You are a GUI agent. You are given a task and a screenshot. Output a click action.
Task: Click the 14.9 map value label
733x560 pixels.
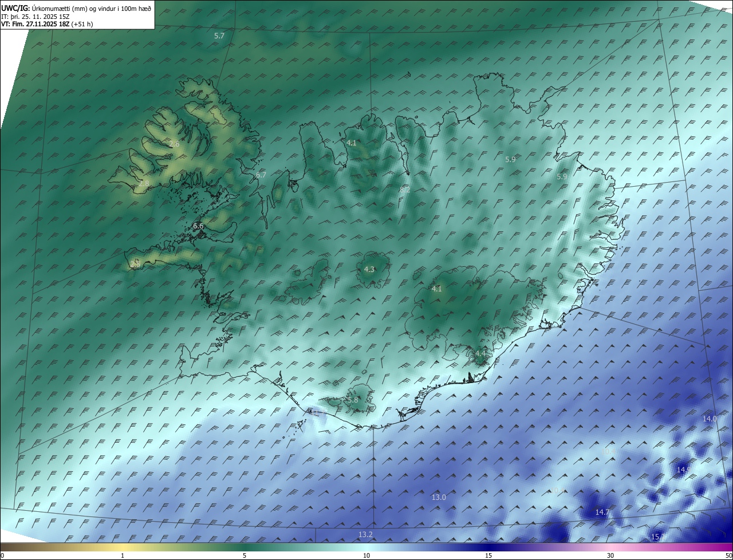pos(684,470)
